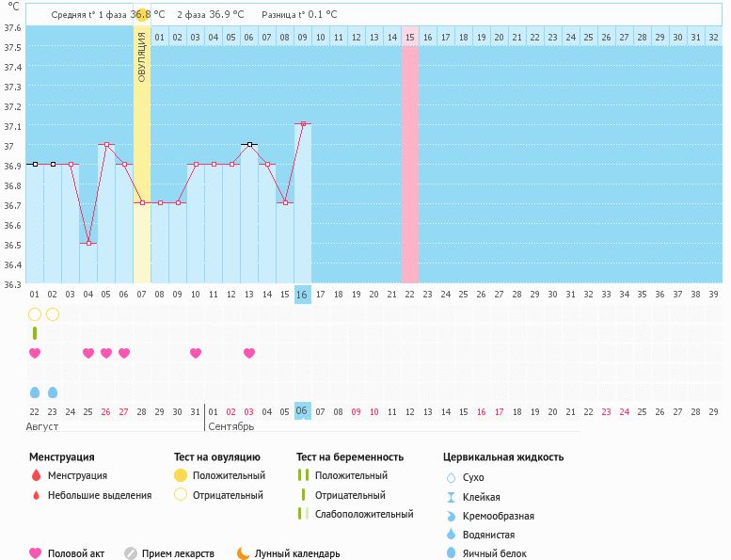Select the 37.1 temperature point on day 16
The width and height of the screenshot is (731, 560).
[x=303, y=123]
